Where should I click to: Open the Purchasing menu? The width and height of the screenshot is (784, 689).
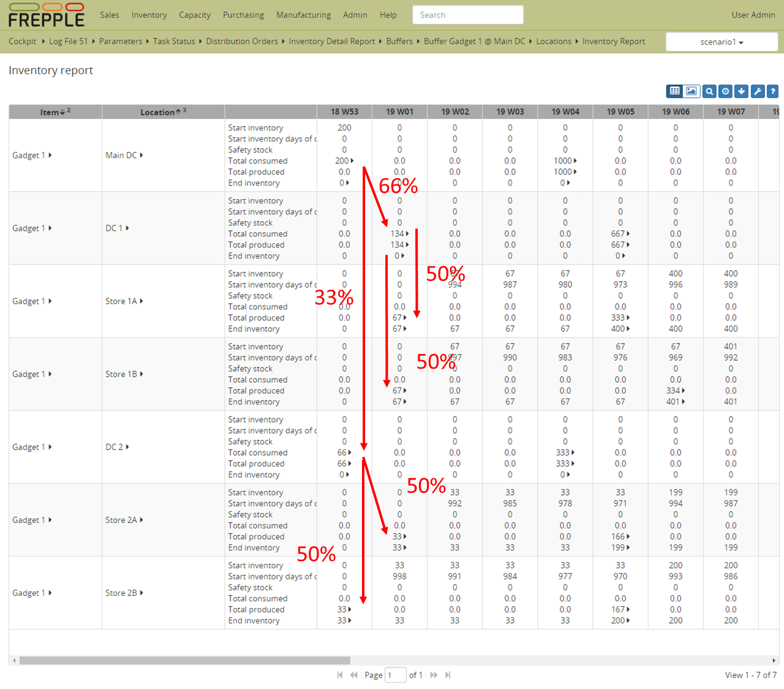pyautogui.click(x=243, y=15)
